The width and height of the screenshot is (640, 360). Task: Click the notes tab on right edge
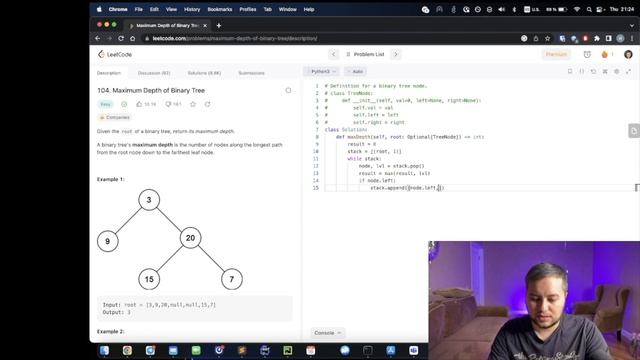634,131
